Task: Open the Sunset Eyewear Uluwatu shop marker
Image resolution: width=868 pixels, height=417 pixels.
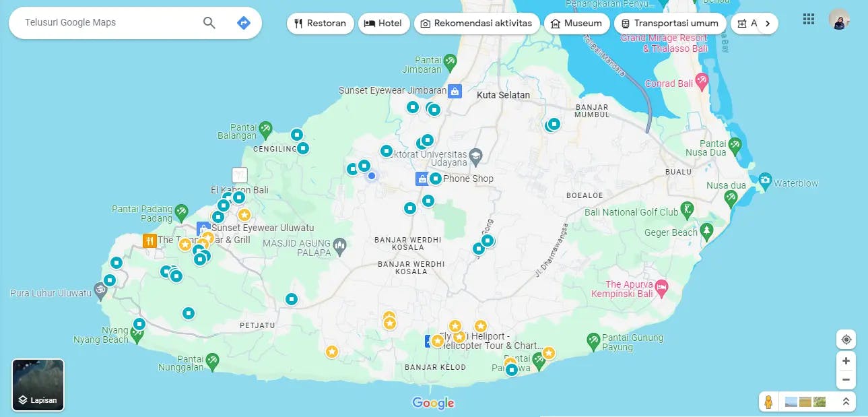Action: tap(203, 228)
